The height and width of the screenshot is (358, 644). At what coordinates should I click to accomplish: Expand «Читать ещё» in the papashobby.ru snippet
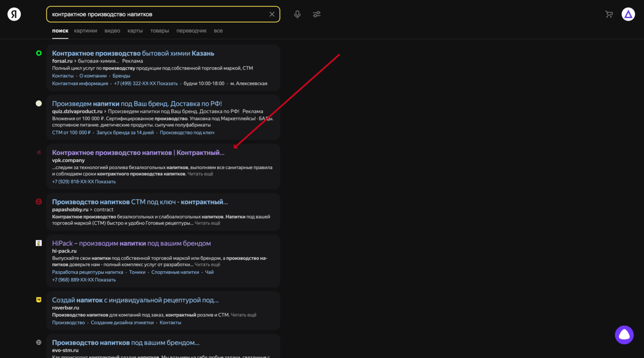click(208, 223)
